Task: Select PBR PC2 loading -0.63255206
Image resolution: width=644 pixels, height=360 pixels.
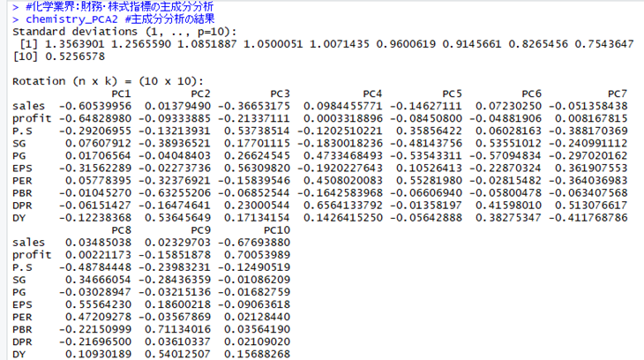Action: (174, 193)
